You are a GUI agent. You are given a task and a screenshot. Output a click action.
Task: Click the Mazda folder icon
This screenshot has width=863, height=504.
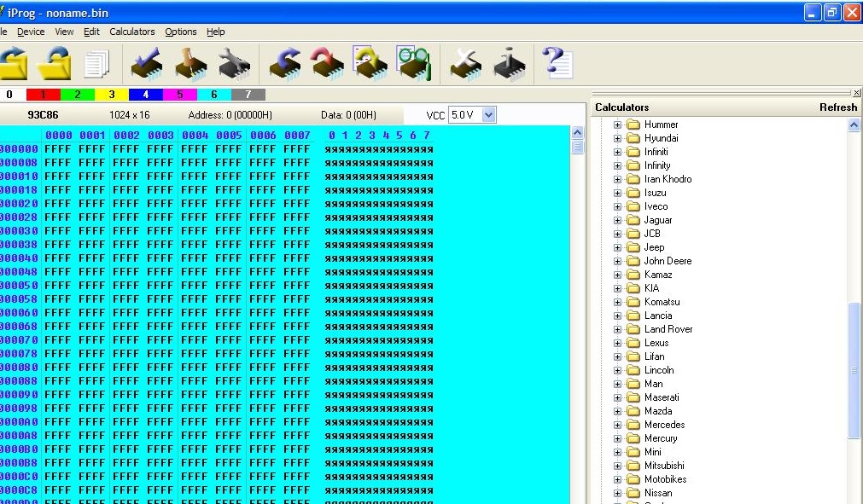[x=633, y=410]
